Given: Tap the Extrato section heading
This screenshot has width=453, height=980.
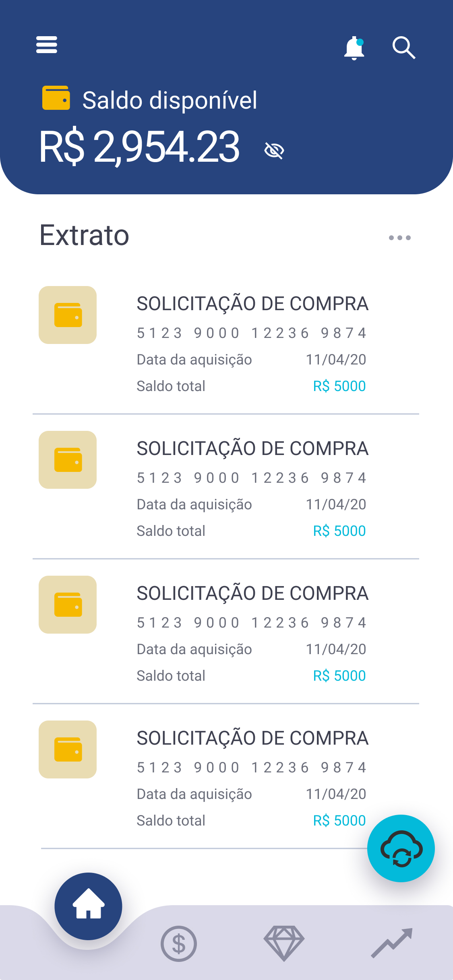Looking at the screenshot, I should tap(85, 235).
